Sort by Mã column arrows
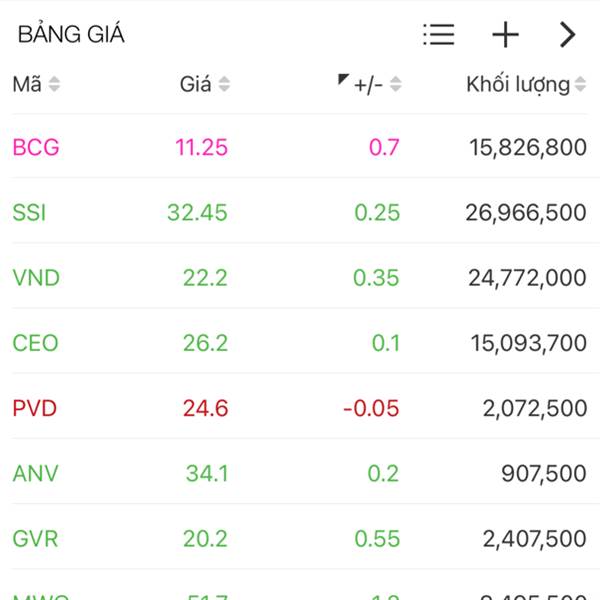Image resolution: width=600 pixels, height=600 pixels. 54,85
